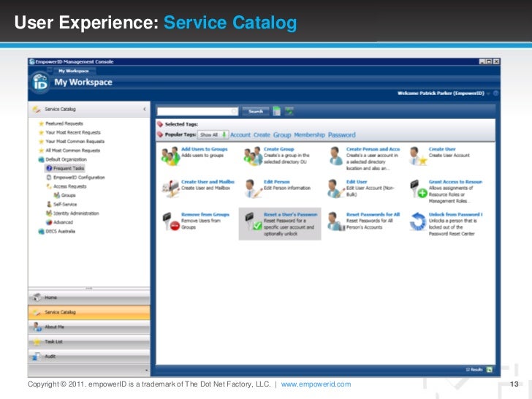Click the Service Catalog header icon
This screenshot has height=399, width=532.
pyautogui.click(x=37, y=110)
